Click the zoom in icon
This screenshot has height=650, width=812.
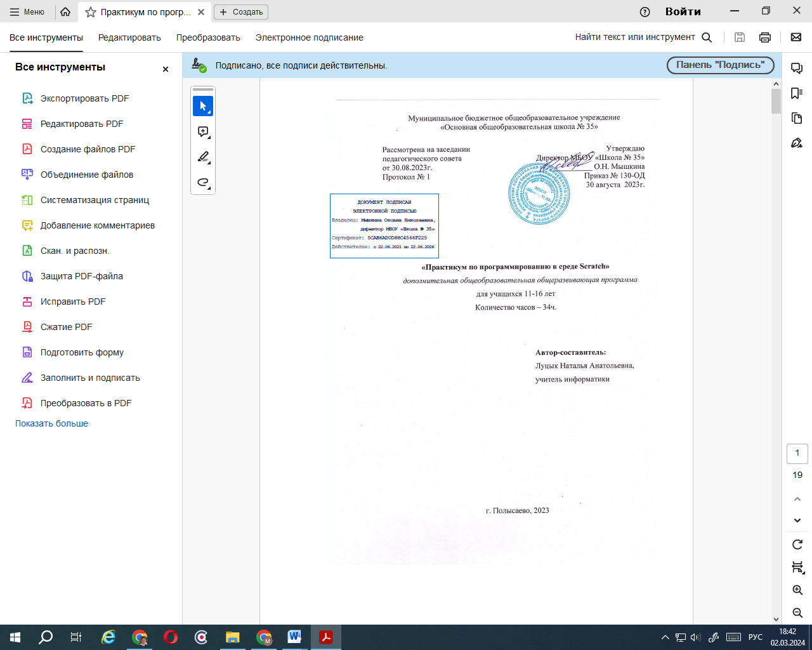point(797,590)
